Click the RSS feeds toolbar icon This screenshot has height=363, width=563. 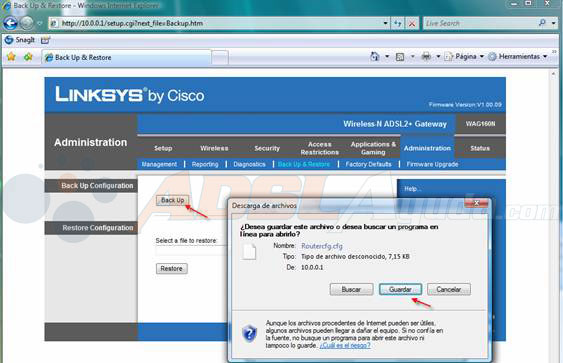[x=400, y=57]
